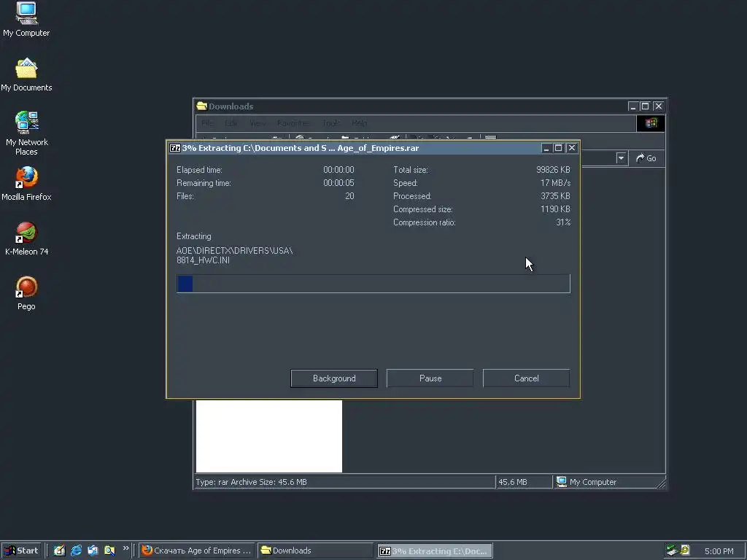Launch Internet Explorer from the quick launch

coord(76,551)
